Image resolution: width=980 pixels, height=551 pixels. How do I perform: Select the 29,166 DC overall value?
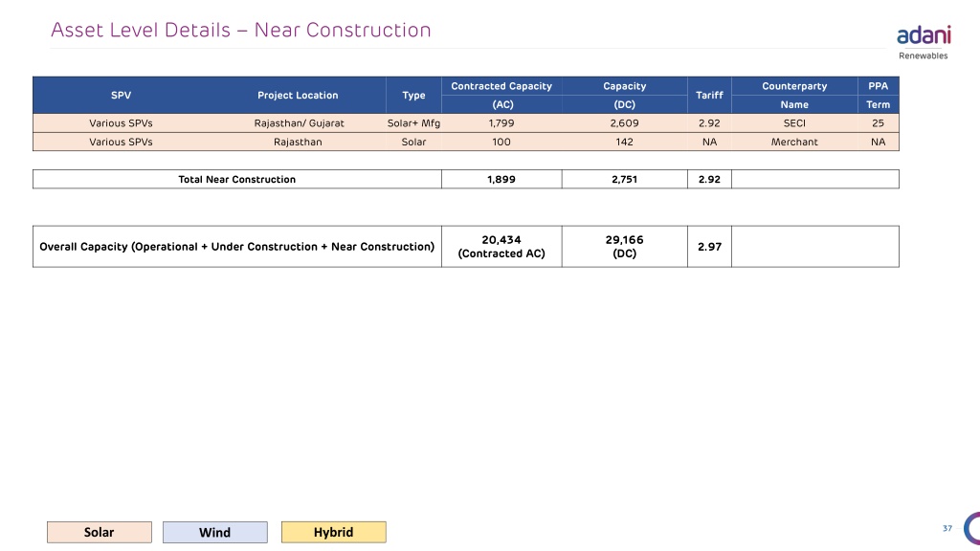coord(624,247)
